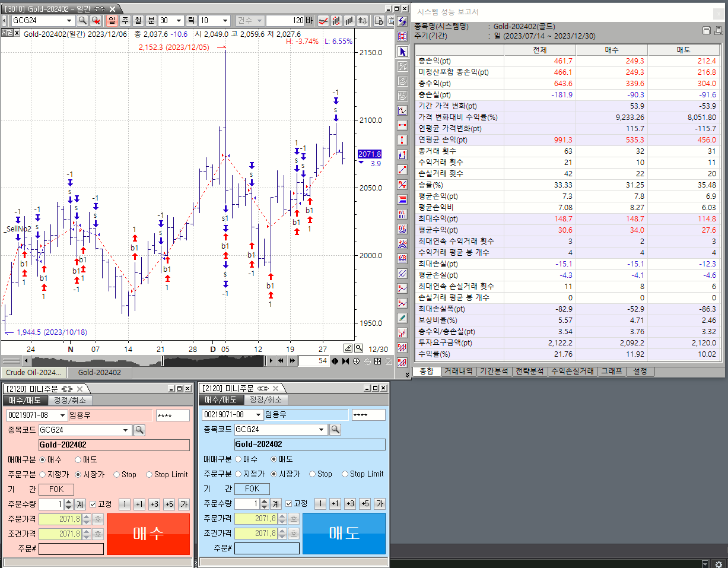Click the symbol search magnifier in chart toolbar
This screenshot has width=728, height=568.
pyautogui.click(x=82, y=21)
